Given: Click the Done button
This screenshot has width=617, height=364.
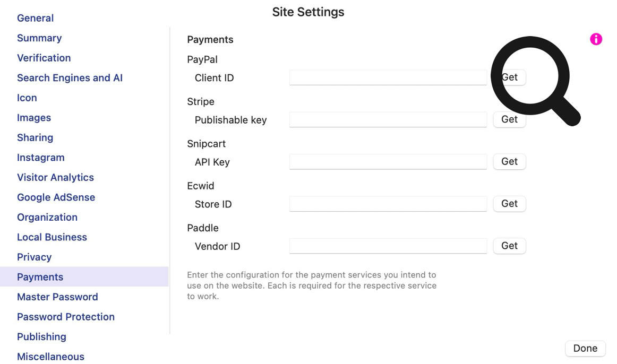Looking at the screenshot, I should point(585,348).
